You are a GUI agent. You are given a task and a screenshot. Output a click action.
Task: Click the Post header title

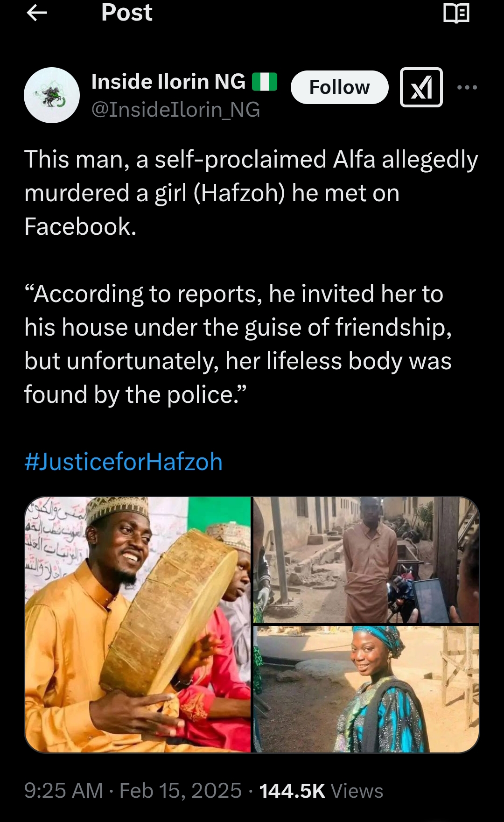tap(127, 12)
